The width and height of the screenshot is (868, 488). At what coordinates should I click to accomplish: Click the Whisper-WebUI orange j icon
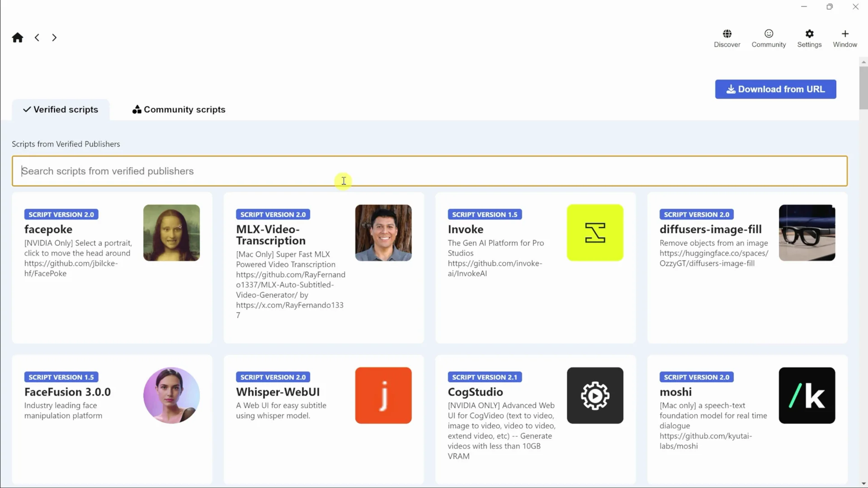coord(383,395)
